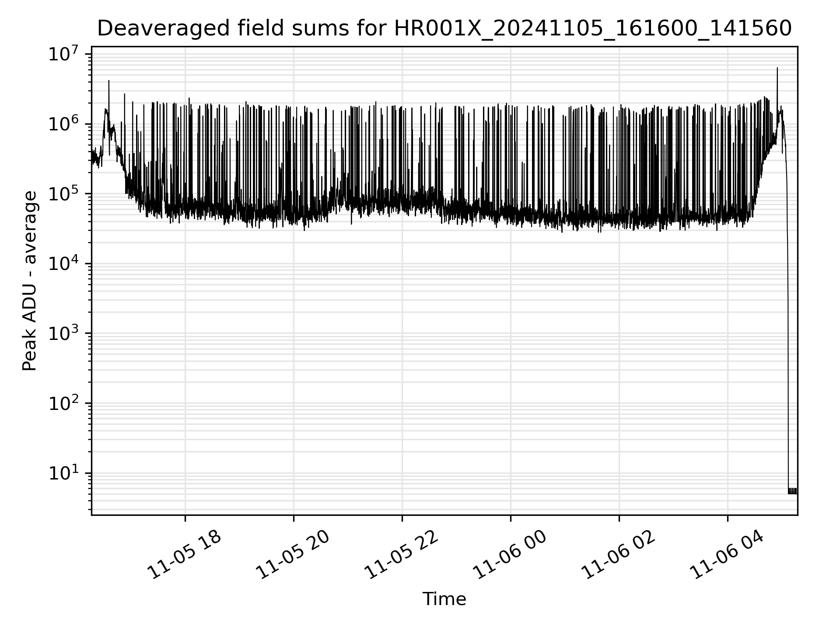Click the y-axis tick label 10^4
Image resolution: width=840 pixels, height=630 pixels.
[x=64, y=264]
